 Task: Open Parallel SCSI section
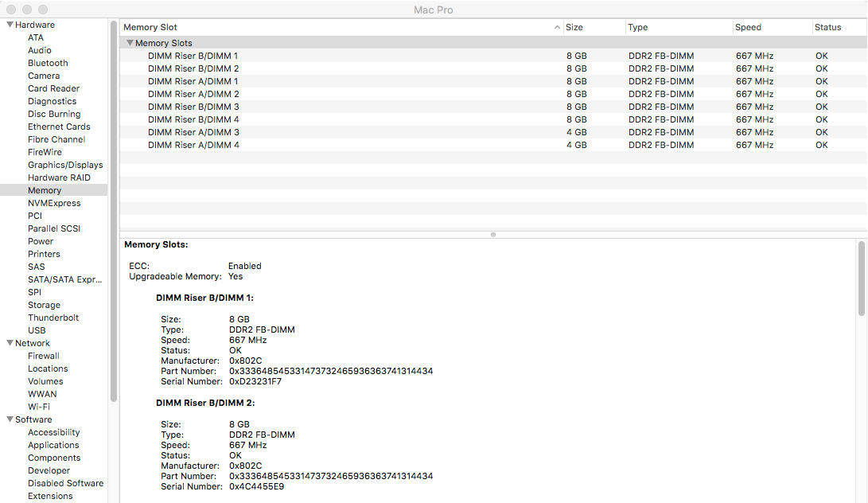[x=54, y=228]
